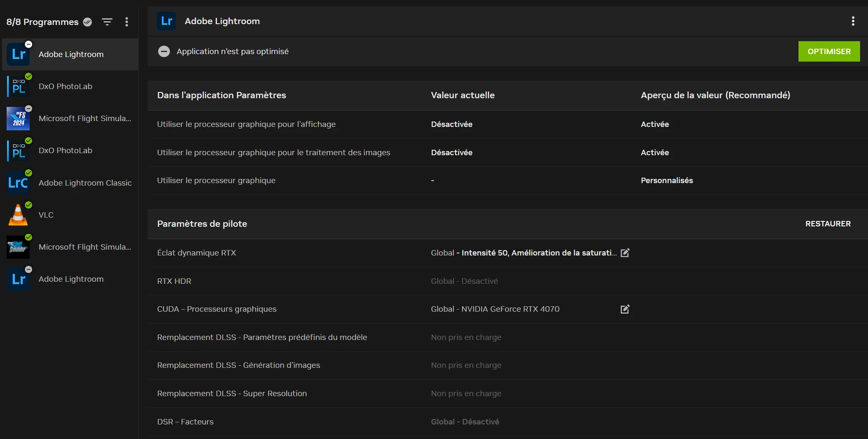The image size is (868, 439).
Task: Click Global - Intensité 50 value
Action: pos(524,253)
